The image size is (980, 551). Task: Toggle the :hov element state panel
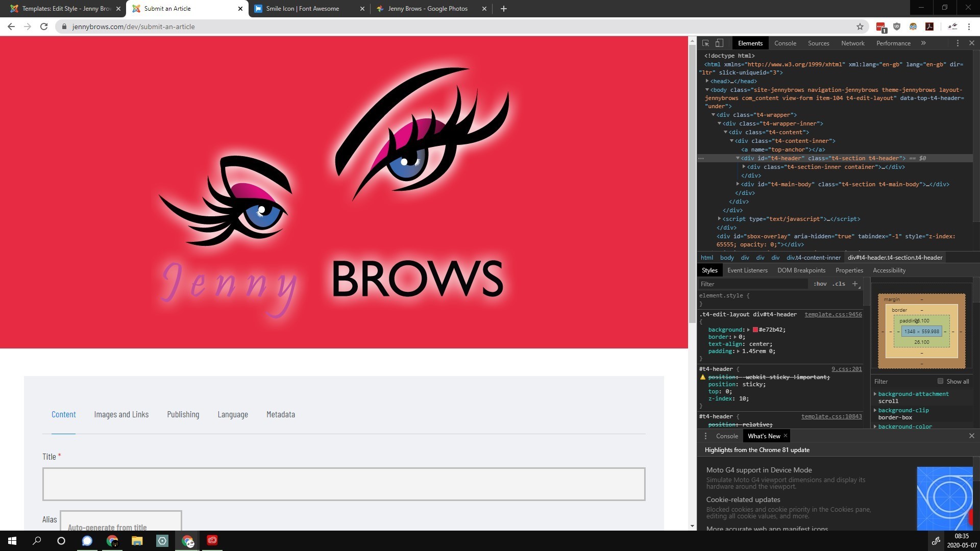(x=820, y=284)
